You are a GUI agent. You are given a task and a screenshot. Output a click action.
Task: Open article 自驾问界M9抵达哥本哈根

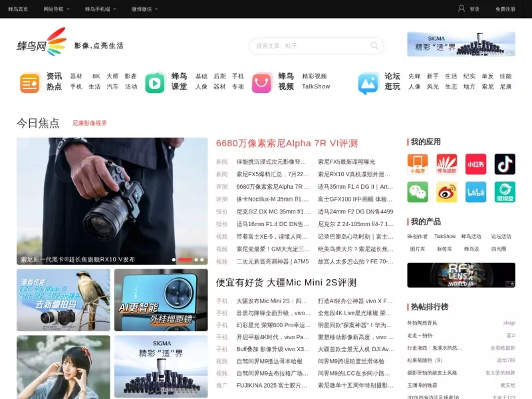tap(269, 361)
